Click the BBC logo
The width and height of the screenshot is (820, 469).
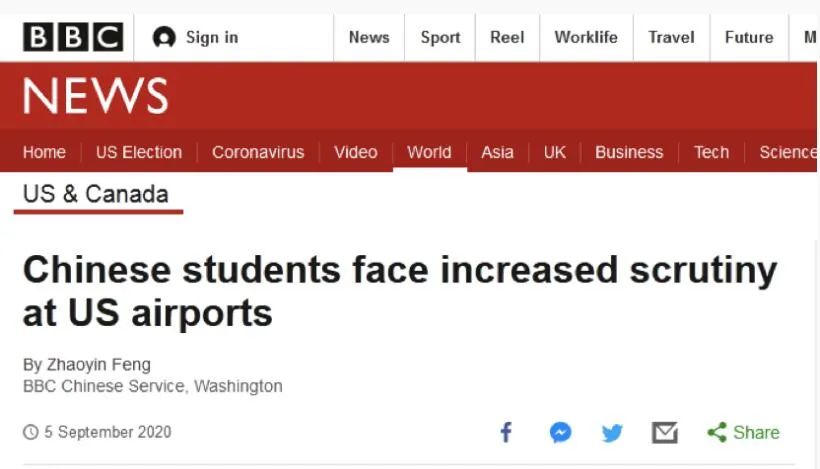[x=73, y=37]
